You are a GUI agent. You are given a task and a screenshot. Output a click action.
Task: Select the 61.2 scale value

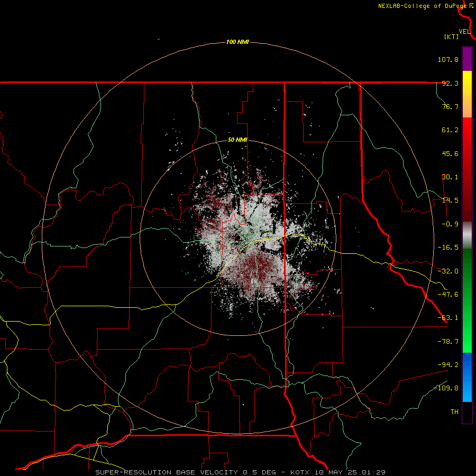click(x=450, y=130)
